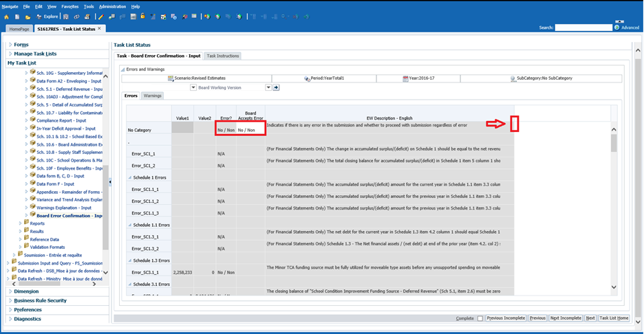Expand the Business Rule Security section

pos(10,300)
